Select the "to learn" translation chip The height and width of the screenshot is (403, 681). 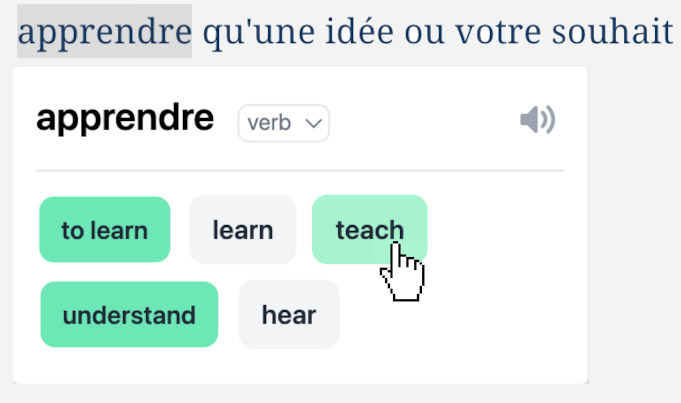click(104, 230)
